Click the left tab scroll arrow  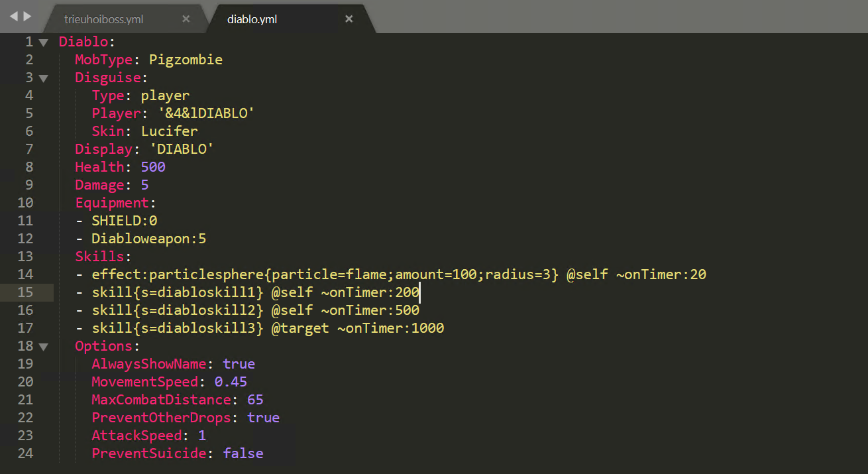[13, 16]
